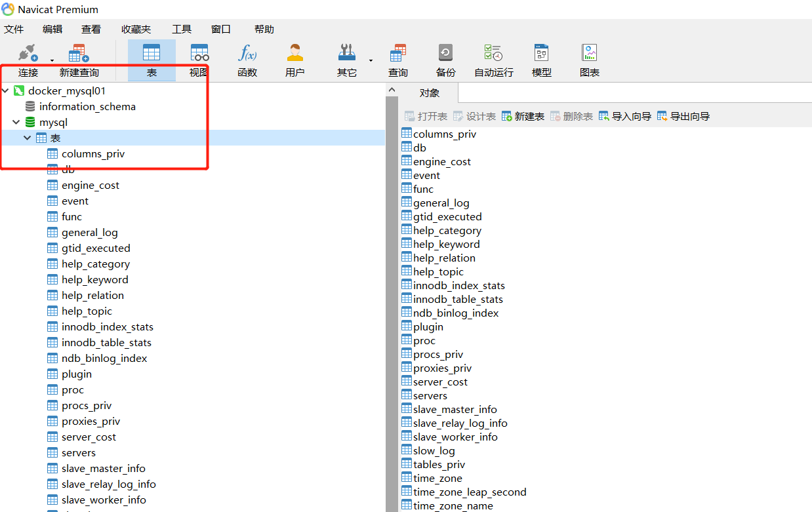Click the 设计表 button

tap(474, 116)
